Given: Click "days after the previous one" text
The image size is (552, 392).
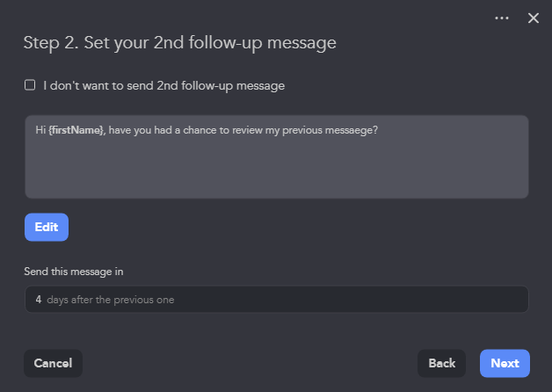Looking at the screenshot, I should click(x=111, y=300).
